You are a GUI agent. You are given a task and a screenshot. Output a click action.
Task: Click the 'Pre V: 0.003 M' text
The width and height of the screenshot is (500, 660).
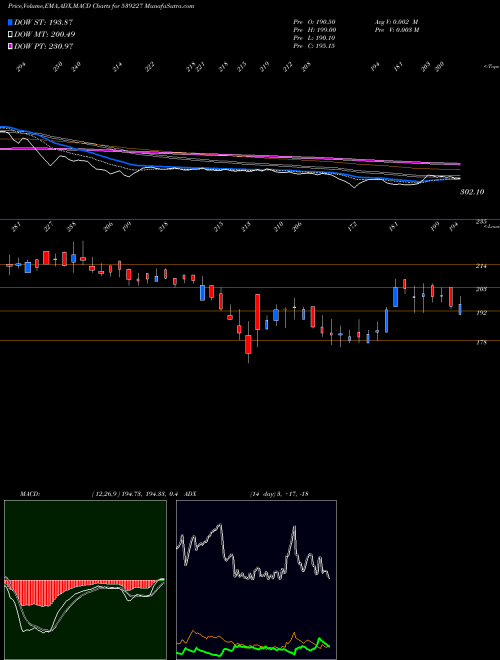click(397, 30)
